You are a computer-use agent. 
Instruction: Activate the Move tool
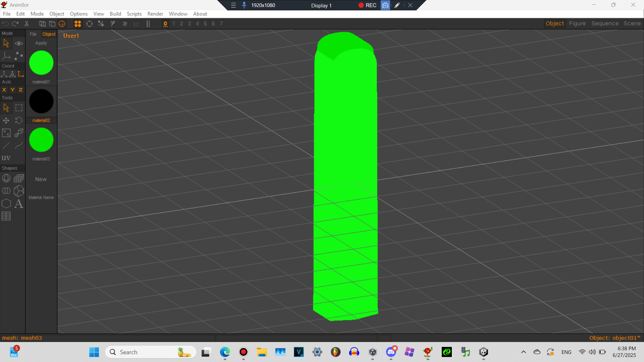(x=6, y=120)
